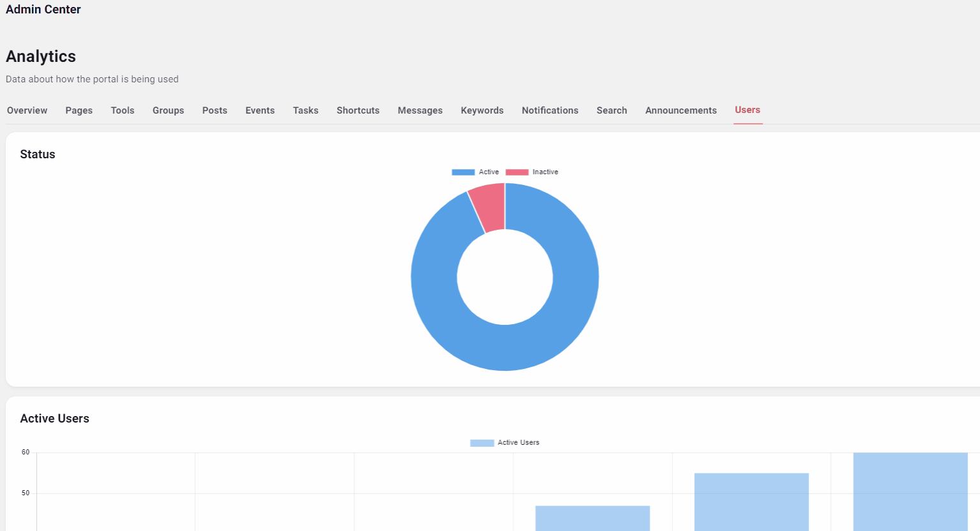Screen dimensions: 980x531
Task: Click the Status card heading
Action: [x=38, y=154]
